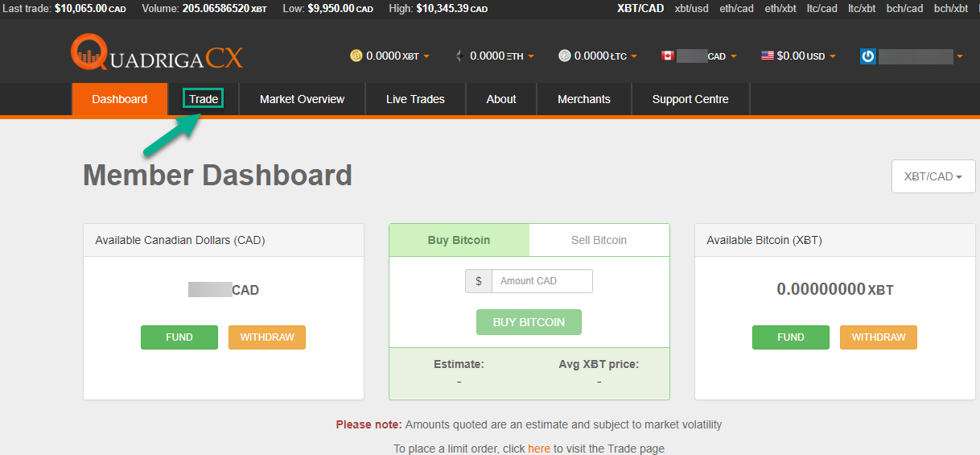Click the Estimate label
The image size is (980, 455).
[x=459, y=364]
